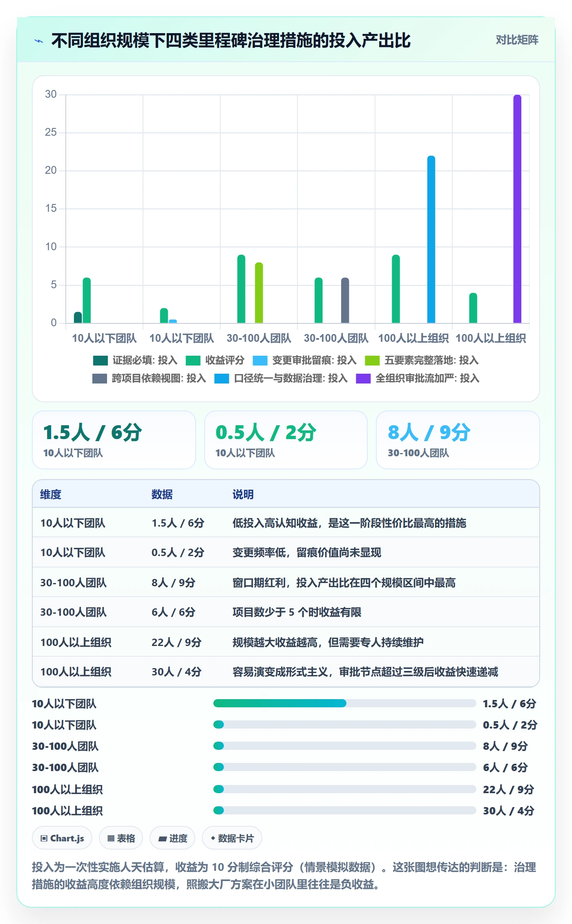Image resolution: width=572 pixels, height=924 pixels.
Task: Open the 0.5人 / 2分 data card
Action: (286, 440)
